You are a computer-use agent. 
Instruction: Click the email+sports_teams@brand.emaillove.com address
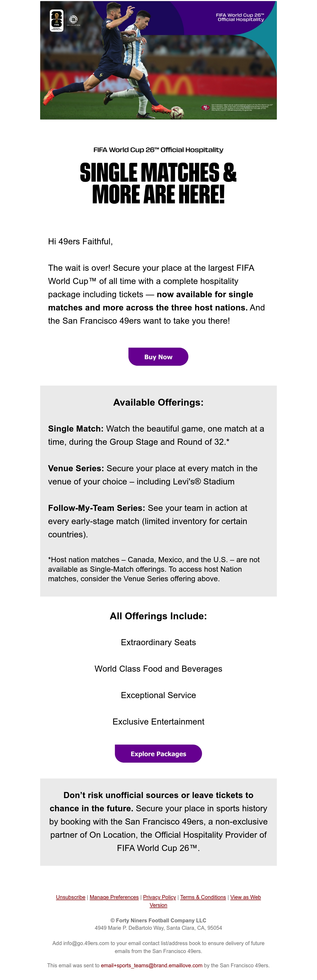(152, 965)
